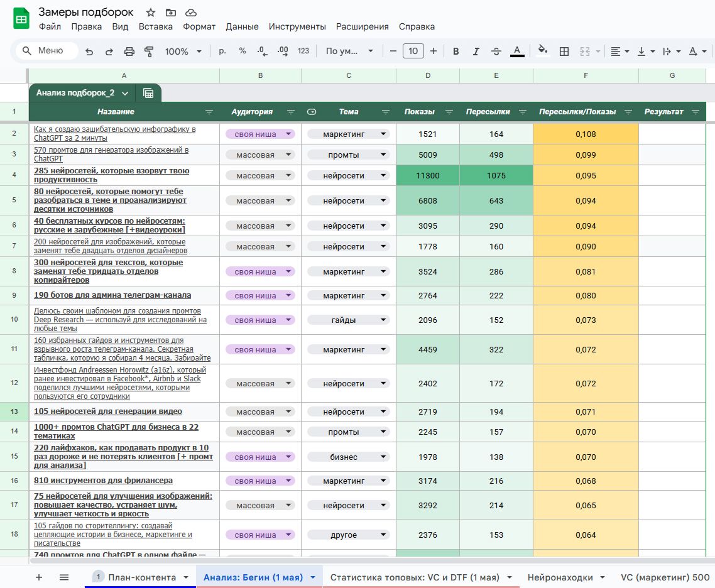Open the fill color paint bucket
The width and height of the screenshot is (715, 588).
click(543, 52)
